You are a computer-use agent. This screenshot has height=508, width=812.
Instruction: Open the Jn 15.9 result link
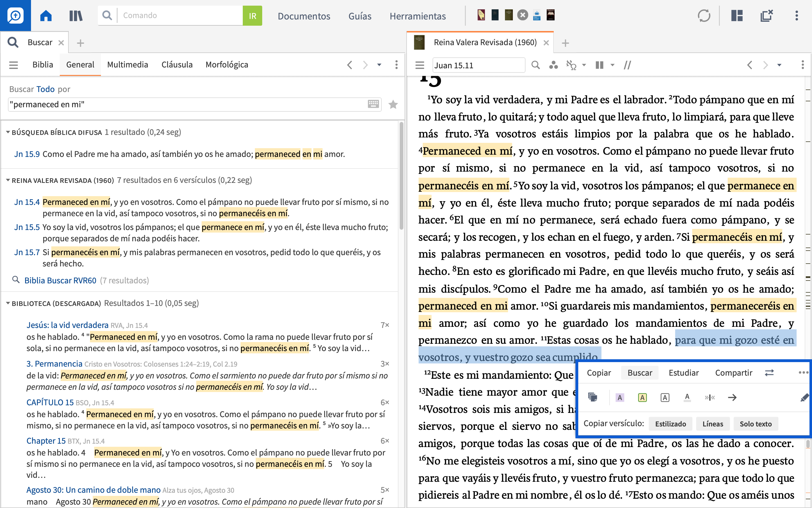[27, 154]
